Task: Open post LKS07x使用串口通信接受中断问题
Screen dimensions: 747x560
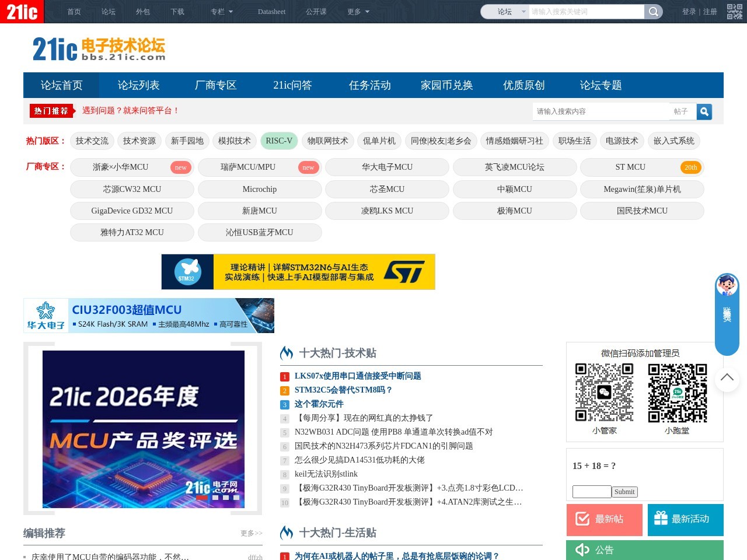Action: [x=358, y=376]
